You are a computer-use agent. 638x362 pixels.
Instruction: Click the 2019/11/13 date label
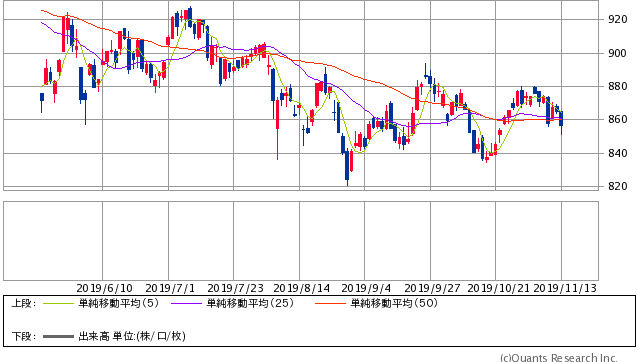pos(565,288)
